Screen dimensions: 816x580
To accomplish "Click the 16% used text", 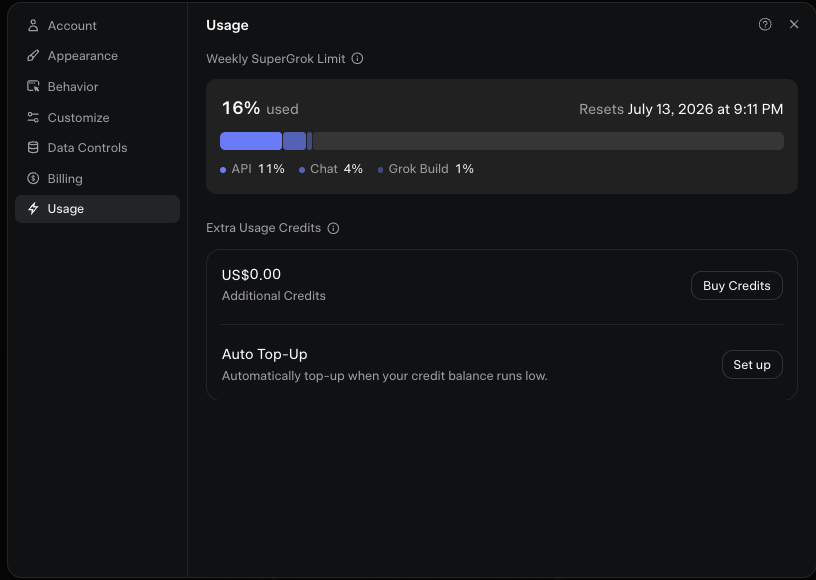I will 260,109.
